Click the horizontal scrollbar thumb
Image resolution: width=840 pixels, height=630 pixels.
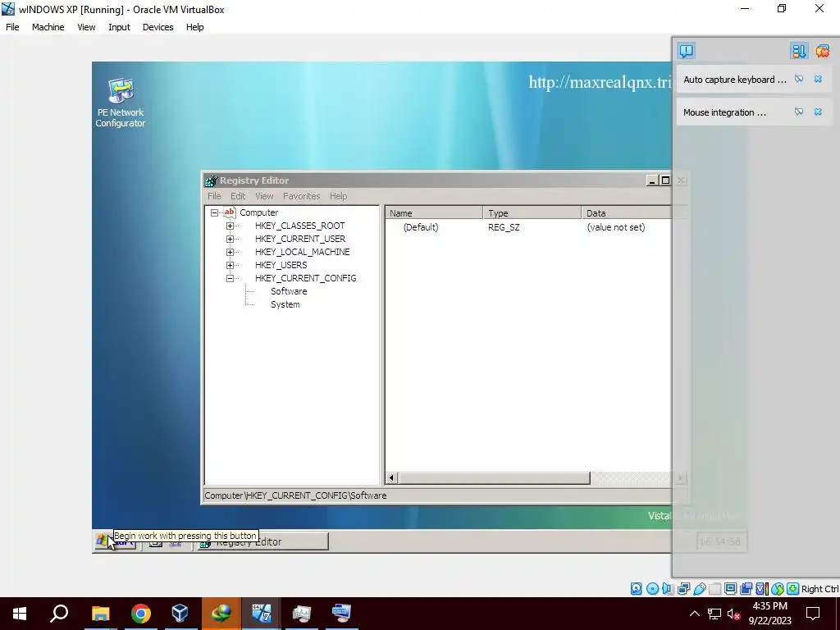(x=494, y=478)
